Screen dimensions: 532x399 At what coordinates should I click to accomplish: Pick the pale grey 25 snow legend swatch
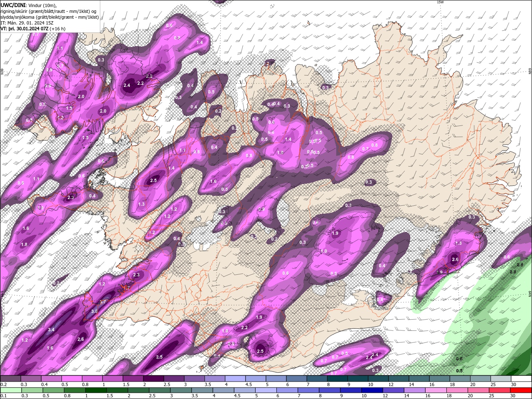click(500, 379)
